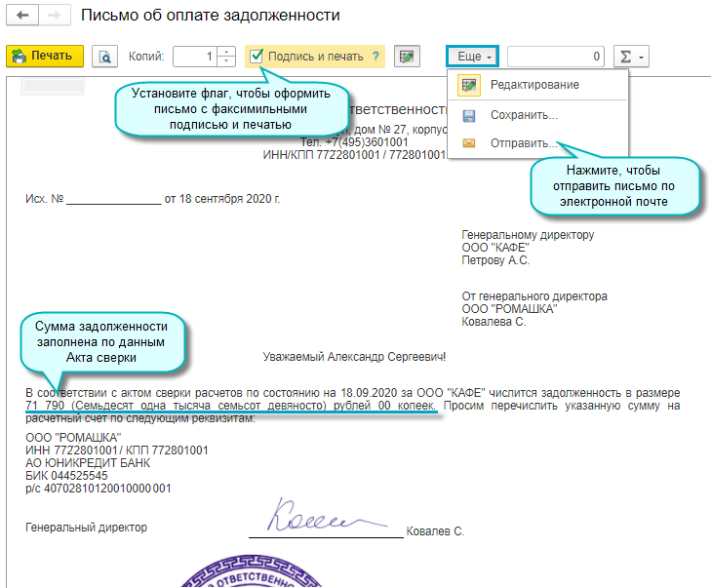The width and height of the screenshot is (711, 588).
Task: Click the handwritten facsimile signature
Action: (327, 515)
